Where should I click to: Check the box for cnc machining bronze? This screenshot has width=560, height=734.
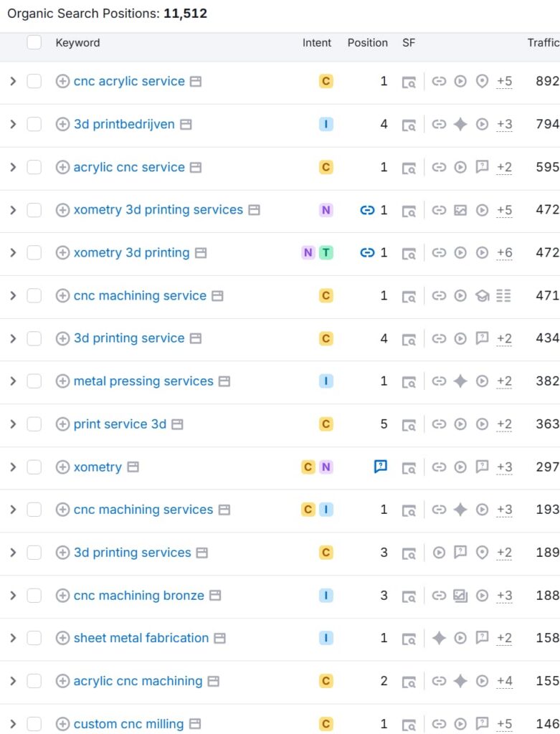point(34,596)
